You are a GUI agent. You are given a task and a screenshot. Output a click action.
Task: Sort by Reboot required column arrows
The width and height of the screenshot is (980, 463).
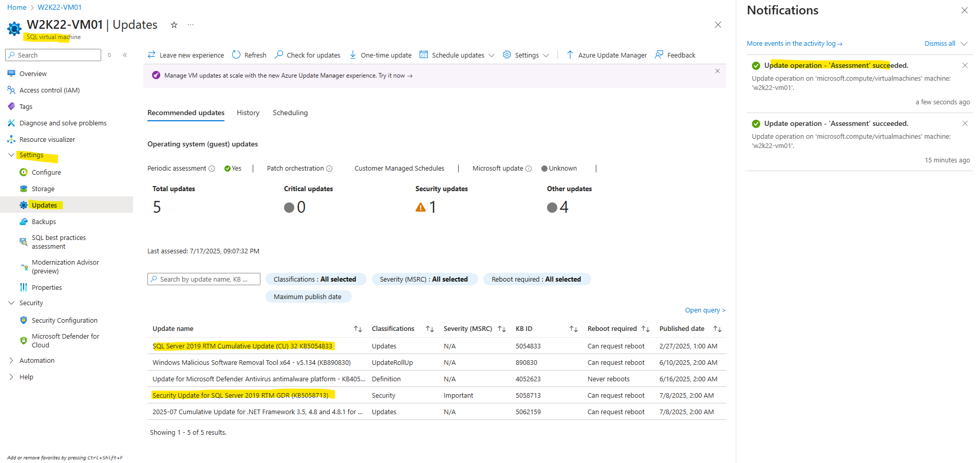pos(646,329)
